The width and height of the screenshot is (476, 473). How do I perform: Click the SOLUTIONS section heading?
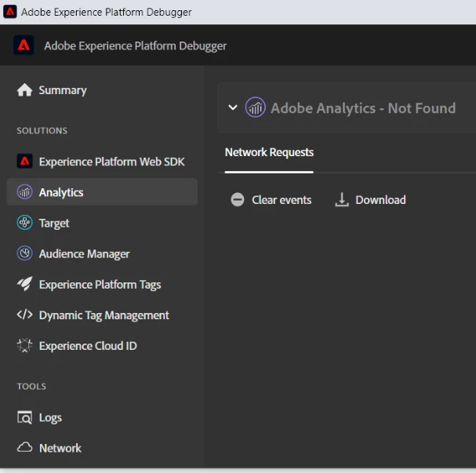tap(42, 130)
